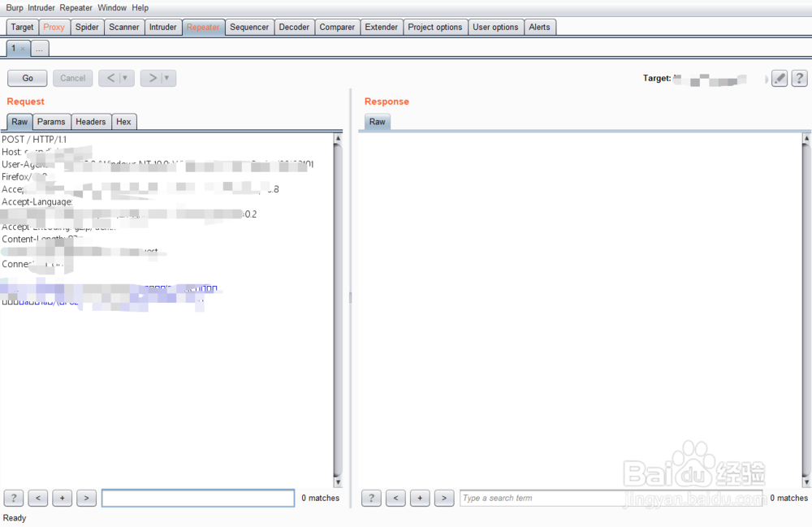Click the Target label in Repeater
The height and width of the screenshot is (527, 812).
point(657,78)
